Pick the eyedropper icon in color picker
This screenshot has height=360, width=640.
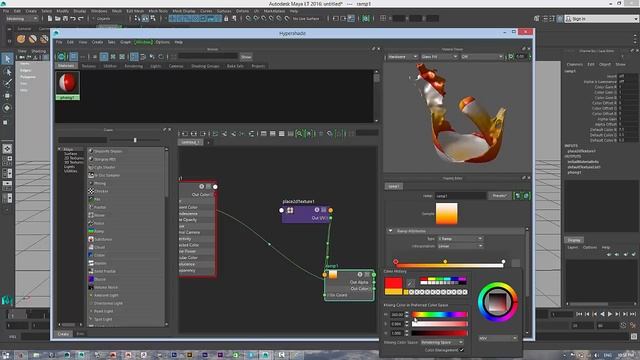pyautogui.click(x=410, y=282)
